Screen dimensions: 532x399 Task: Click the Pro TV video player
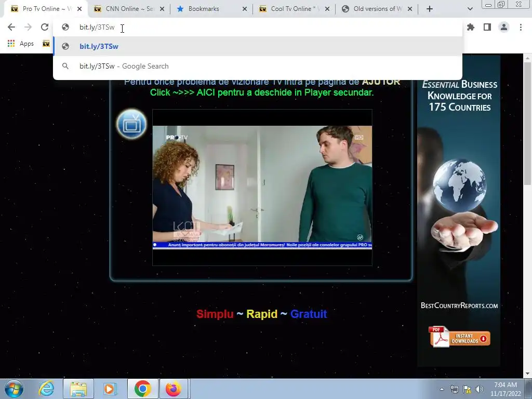(x=262, y=188)
